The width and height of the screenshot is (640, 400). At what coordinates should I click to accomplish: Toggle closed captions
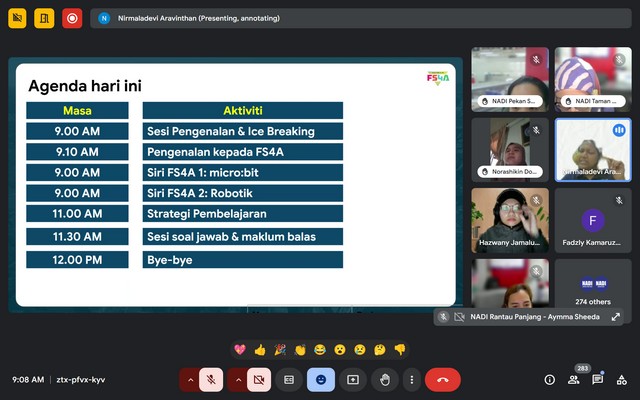(x=289, y=380)
